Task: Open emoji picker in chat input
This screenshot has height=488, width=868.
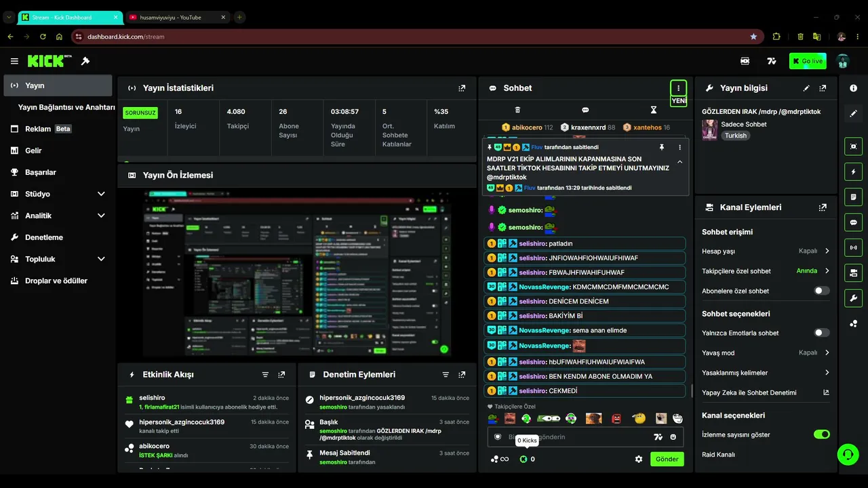Action: click(x=673, y=437)
